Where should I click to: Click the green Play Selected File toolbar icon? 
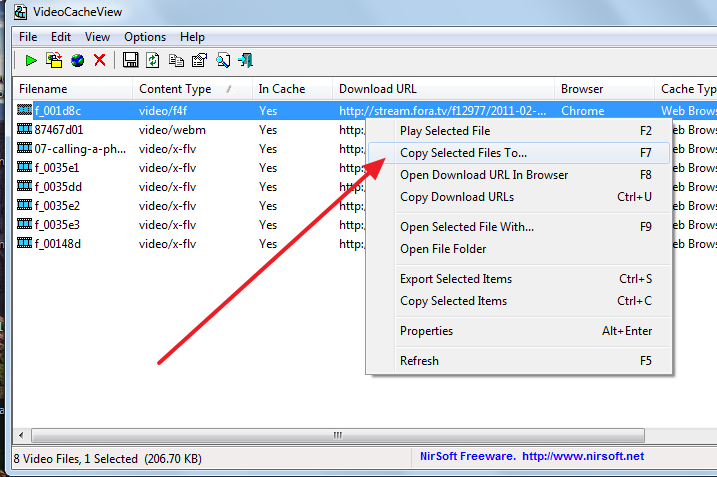pyautogui.click(x=31, y=60)
